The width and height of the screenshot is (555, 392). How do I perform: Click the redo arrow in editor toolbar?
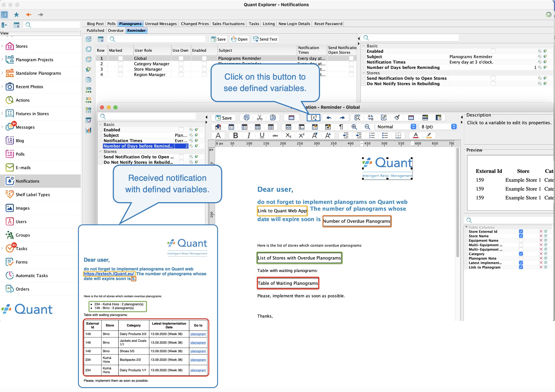(x=342, y=117)
